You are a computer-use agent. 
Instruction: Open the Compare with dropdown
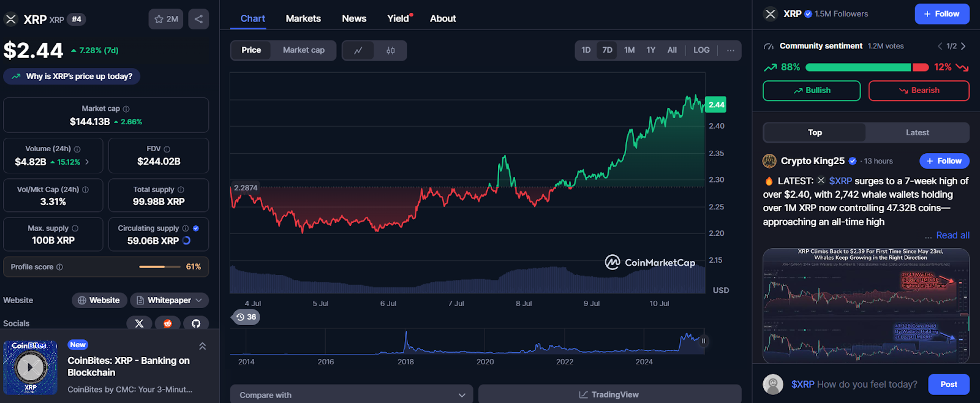[x=352, y=395]
